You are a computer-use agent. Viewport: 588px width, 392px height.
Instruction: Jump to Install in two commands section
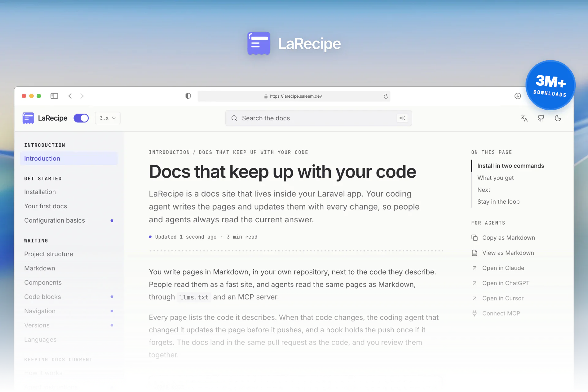(x=511, y=166)
